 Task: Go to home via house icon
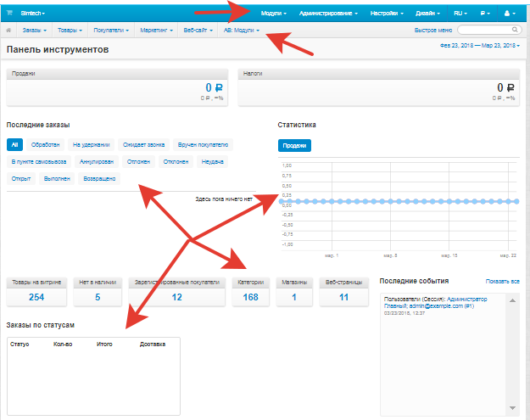pos(8,31)
